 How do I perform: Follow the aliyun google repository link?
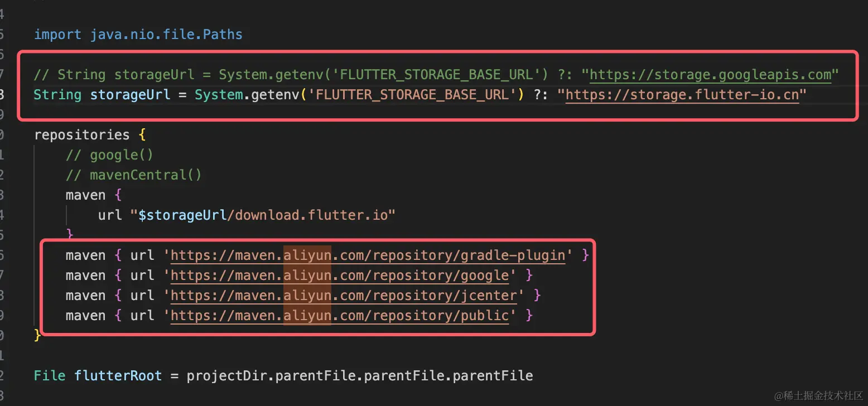click(340, 275)
